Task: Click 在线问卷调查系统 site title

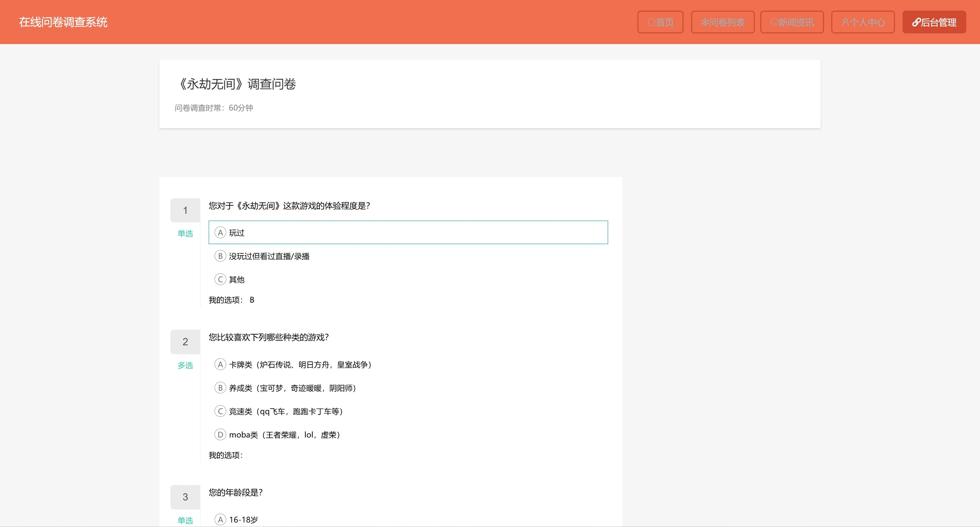Action: (63, 22)
